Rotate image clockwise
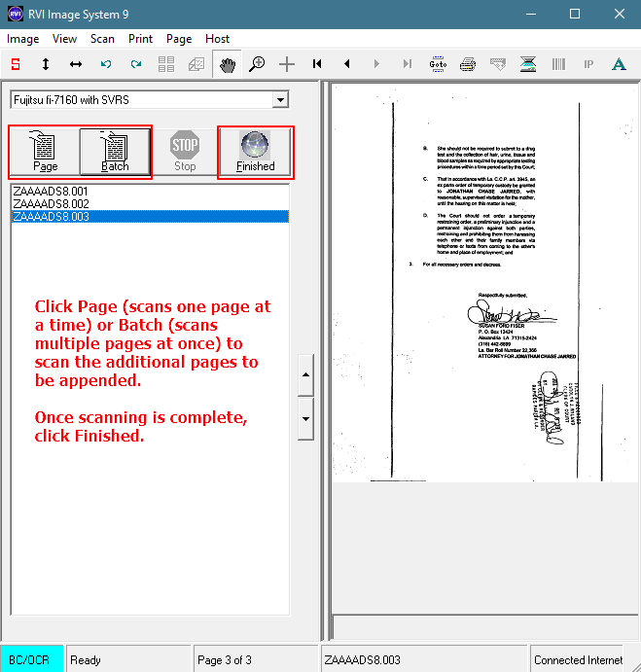The height and width of the screenshot is (672, 641). coord(136,64)
